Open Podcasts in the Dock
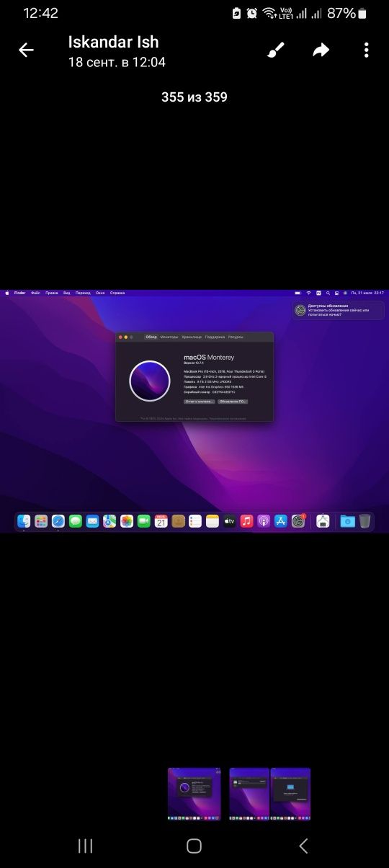 click(x=264, y=521)
